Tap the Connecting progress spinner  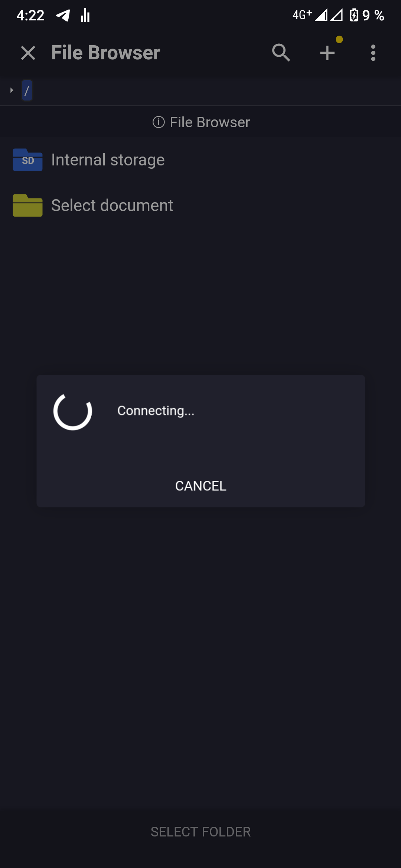pyautogui.click(x=73, y=411)
